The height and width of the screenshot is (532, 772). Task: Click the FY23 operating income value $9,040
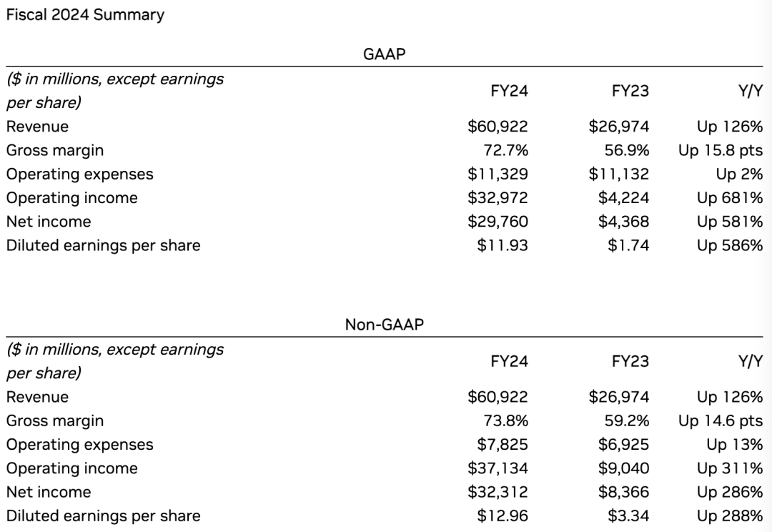point(623,468)
